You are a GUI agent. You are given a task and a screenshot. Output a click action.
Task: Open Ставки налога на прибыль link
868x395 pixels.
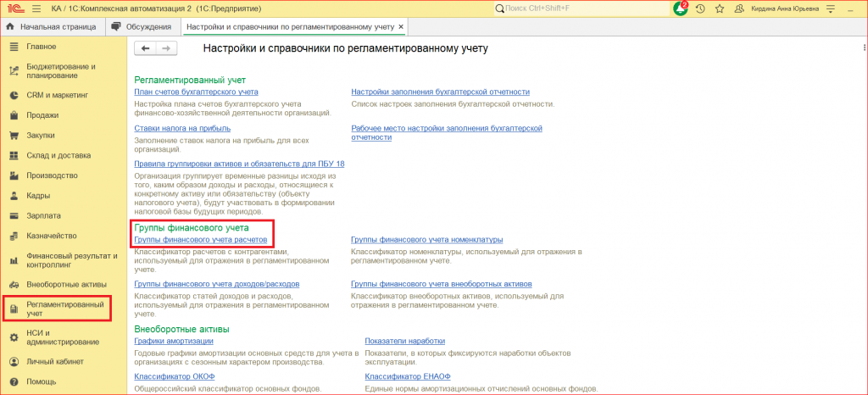[183, 128]
